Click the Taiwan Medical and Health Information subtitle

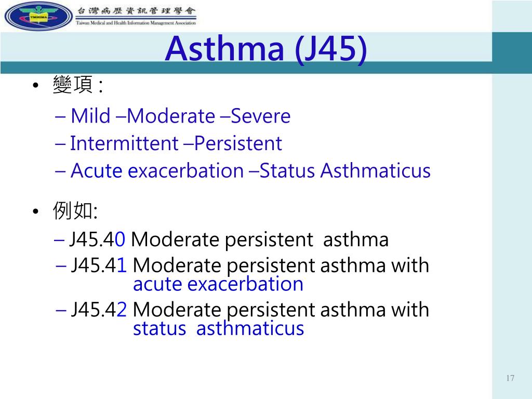(x=136, y=23)
